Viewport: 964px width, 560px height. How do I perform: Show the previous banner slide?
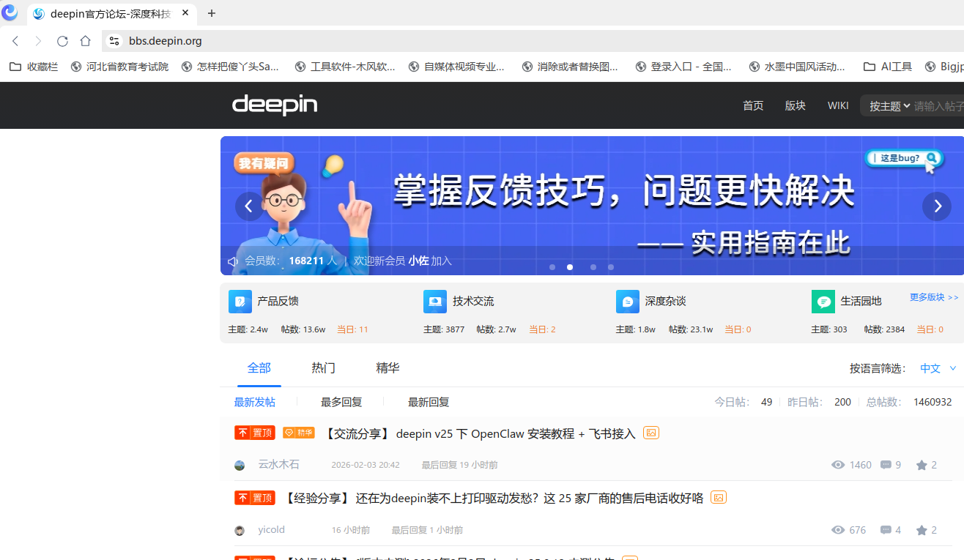coord(249,206)
